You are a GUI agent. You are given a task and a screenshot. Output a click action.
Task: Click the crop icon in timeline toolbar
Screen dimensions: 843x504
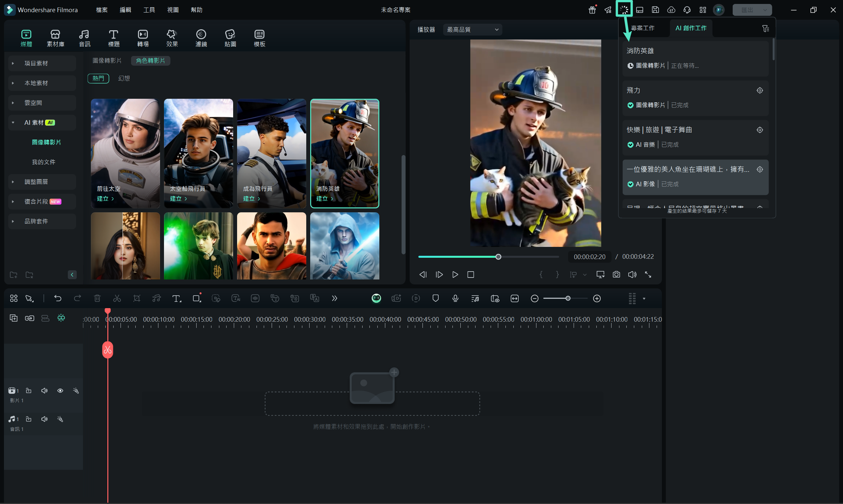click(x=137, y=298)
